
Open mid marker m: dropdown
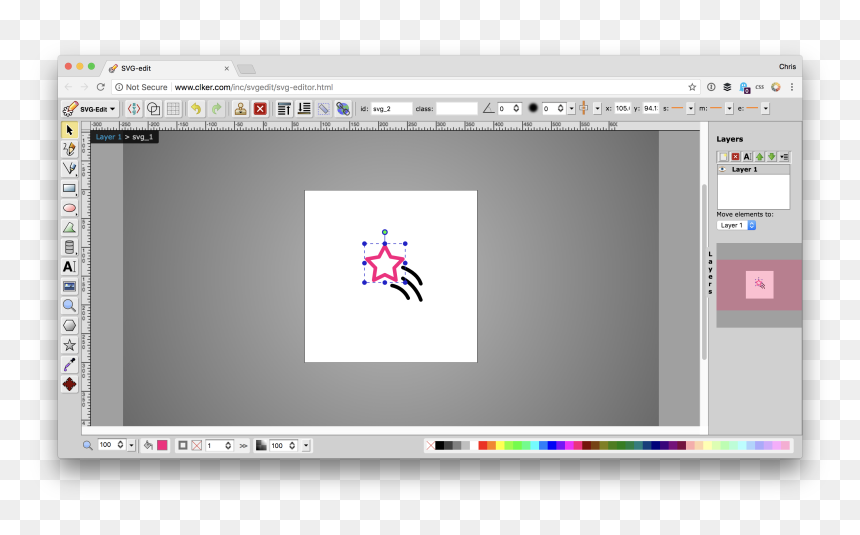tap(729, 109)
